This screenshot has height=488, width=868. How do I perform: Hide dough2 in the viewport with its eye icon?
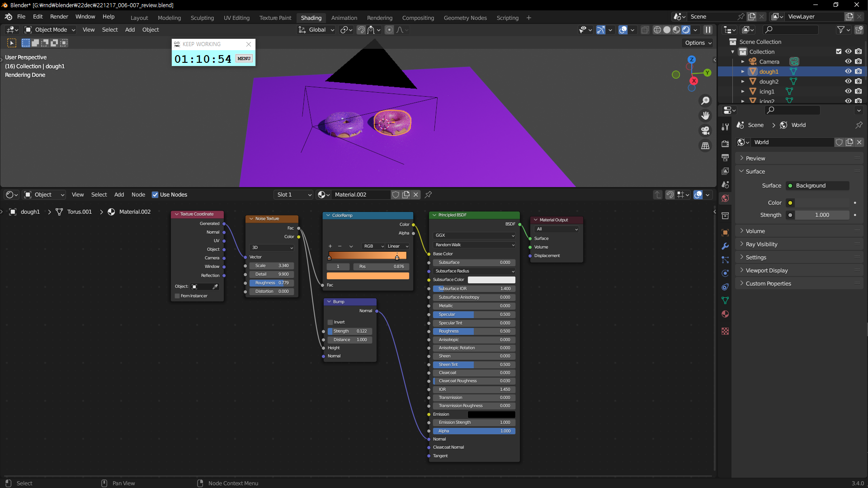click(848, 81)
